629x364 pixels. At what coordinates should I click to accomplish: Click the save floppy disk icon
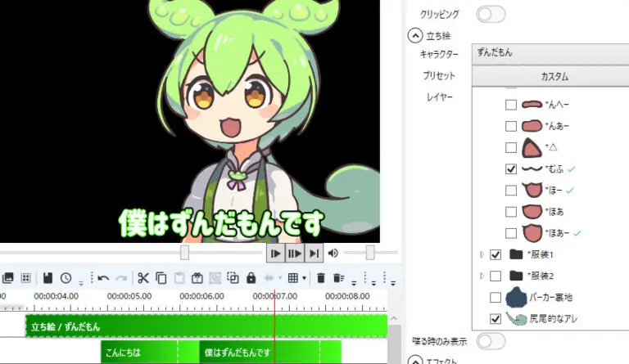[48, 278]
